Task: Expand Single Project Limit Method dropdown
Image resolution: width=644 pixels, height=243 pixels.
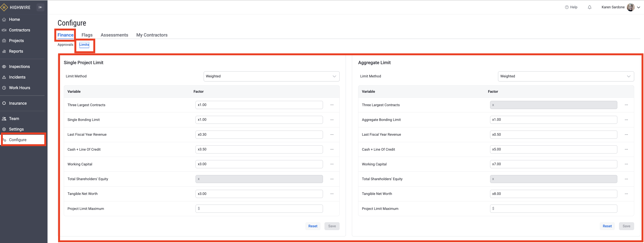Action: click(271, 76)
